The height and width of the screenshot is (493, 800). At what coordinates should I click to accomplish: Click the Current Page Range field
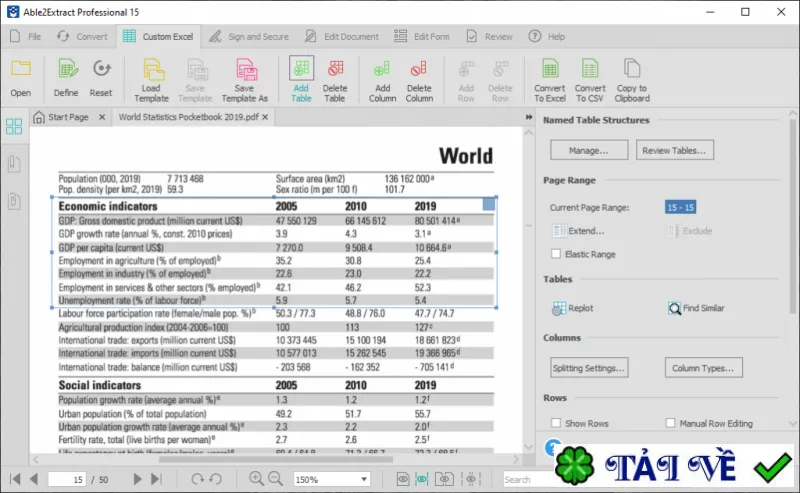[681, 207]
